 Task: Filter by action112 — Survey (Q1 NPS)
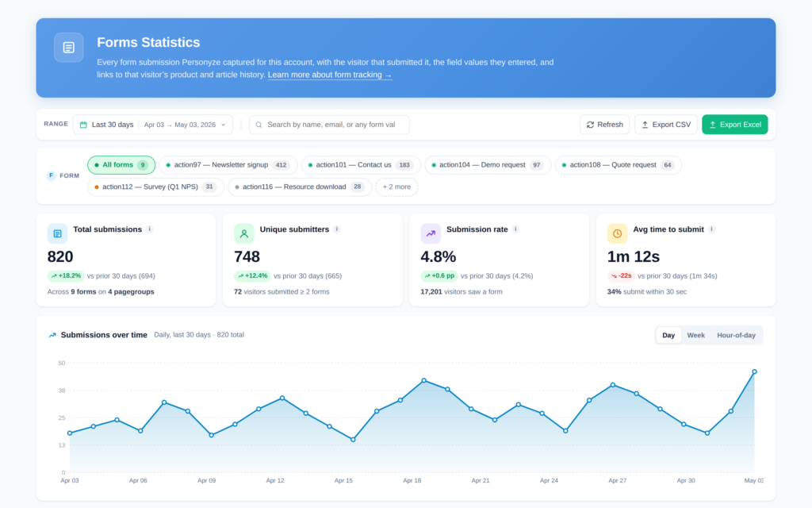click(x=156, y=187)
